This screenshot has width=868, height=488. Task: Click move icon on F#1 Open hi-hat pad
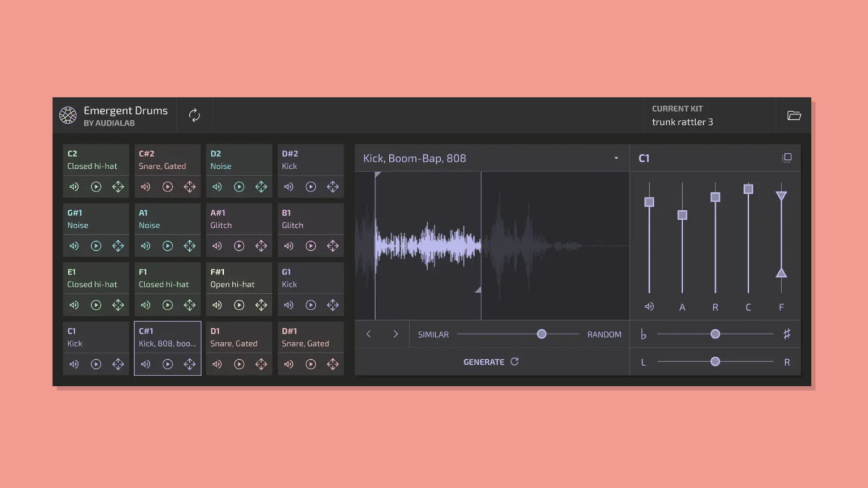[x=261, y=305]
